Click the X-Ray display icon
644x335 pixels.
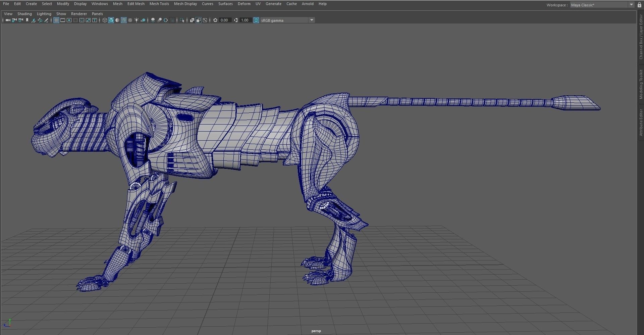(x=192, y=20)
